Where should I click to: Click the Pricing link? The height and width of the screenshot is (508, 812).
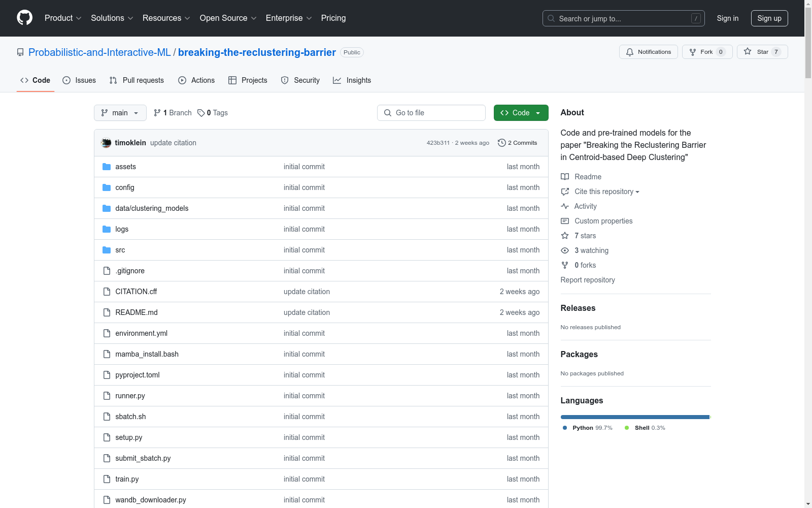(x=333, y=18)
